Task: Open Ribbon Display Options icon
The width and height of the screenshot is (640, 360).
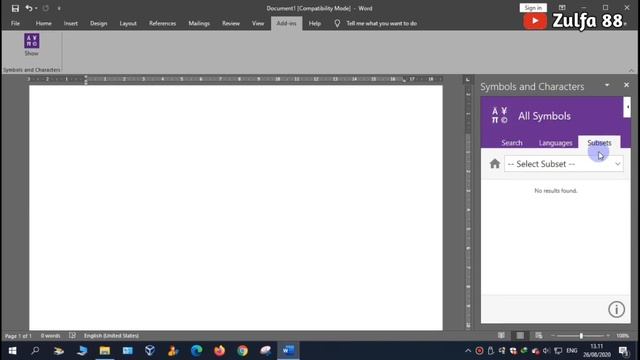Action: (x=562, y=8)
